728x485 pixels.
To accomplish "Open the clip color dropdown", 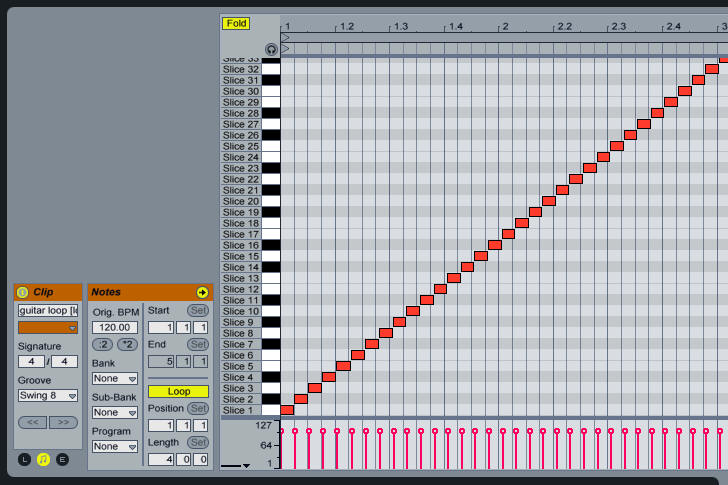I will click(48, 328).
